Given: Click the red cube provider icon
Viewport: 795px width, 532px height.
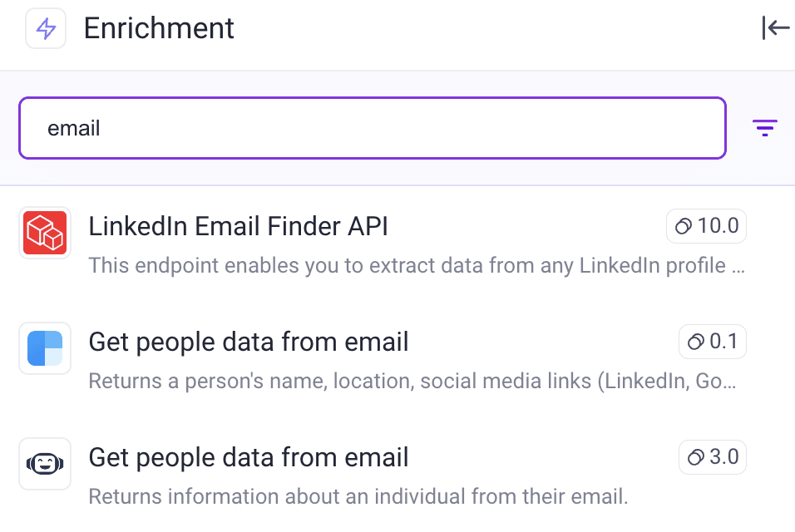Looking at the screenshot, I should (45, 233).
